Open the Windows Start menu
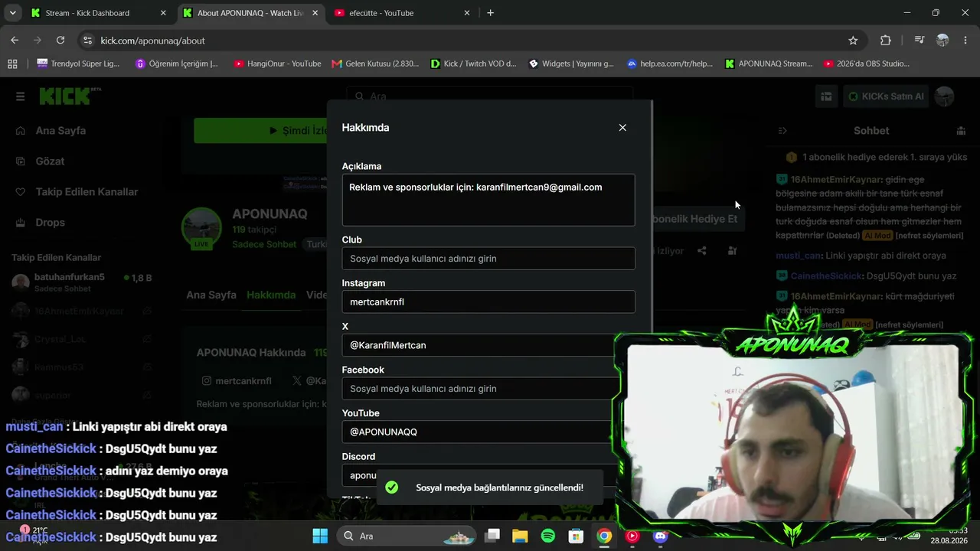The height and width of the screenshot is (551, 980). 320,536
